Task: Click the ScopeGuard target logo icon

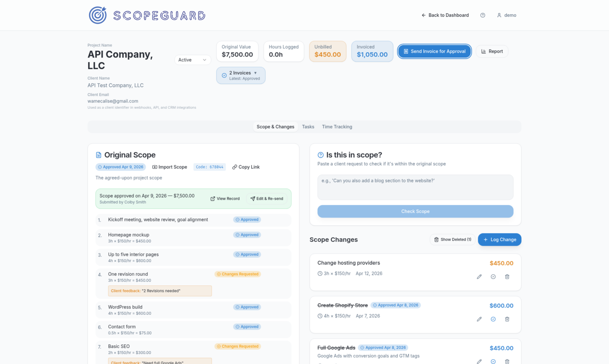Action: 98,15
